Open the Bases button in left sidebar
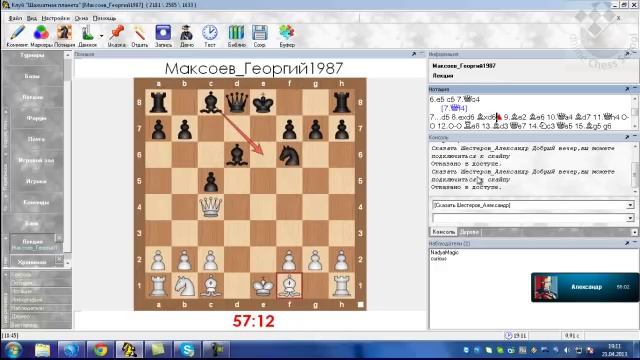 (33, 76)
